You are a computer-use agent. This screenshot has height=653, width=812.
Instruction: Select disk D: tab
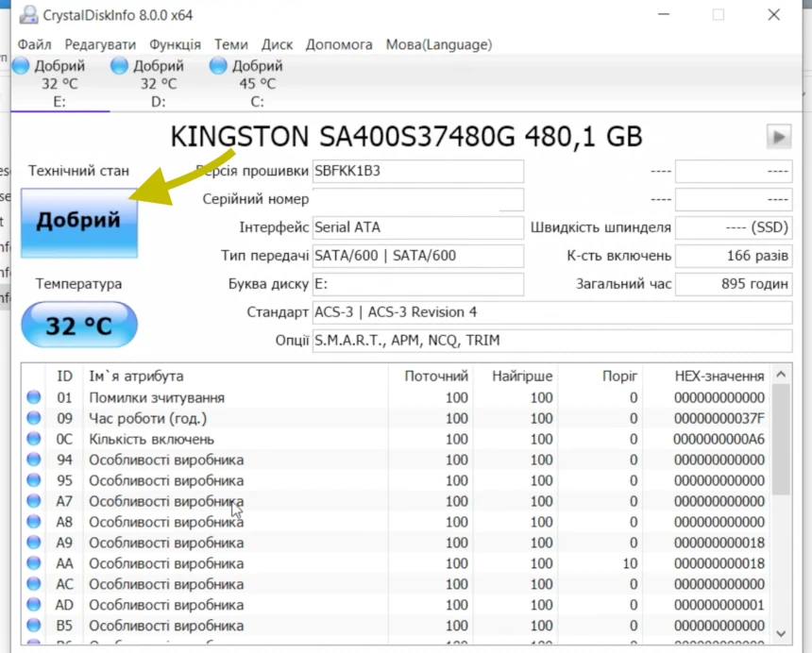point(159,83)
